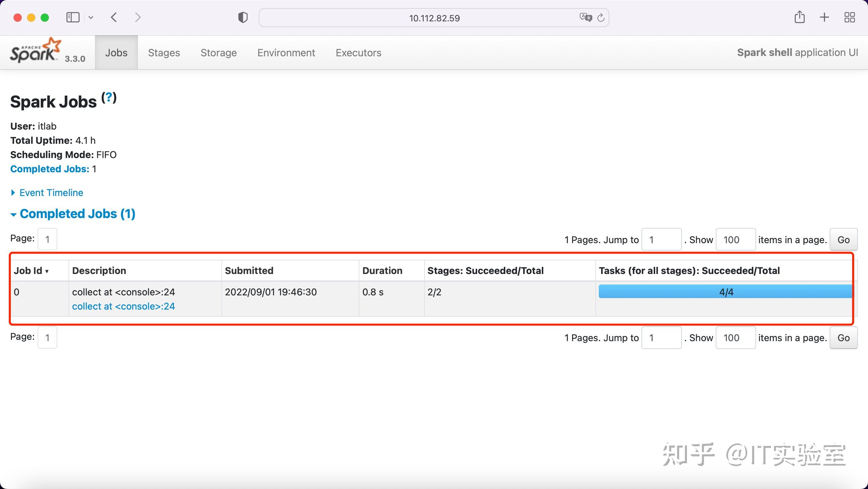
Task: Click the browser back arrow
Action: [x=114, y=17]
